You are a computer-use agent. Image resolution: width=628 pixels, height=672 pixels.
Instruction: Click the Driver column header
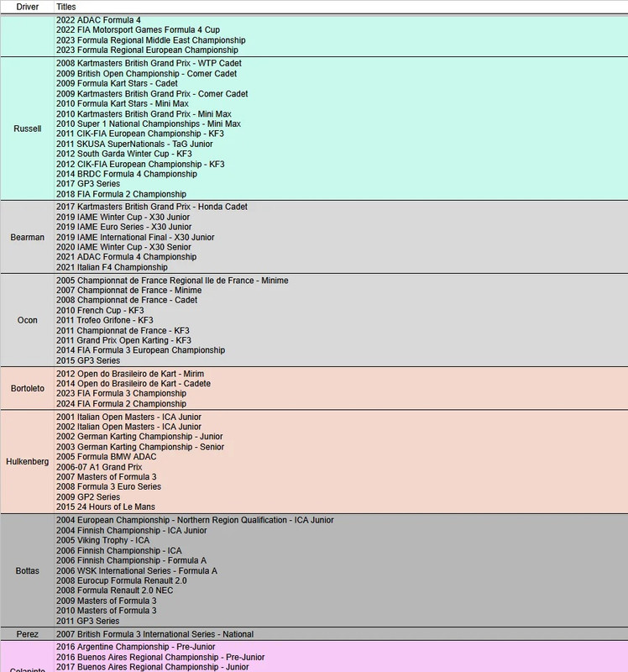coord(27,7)
